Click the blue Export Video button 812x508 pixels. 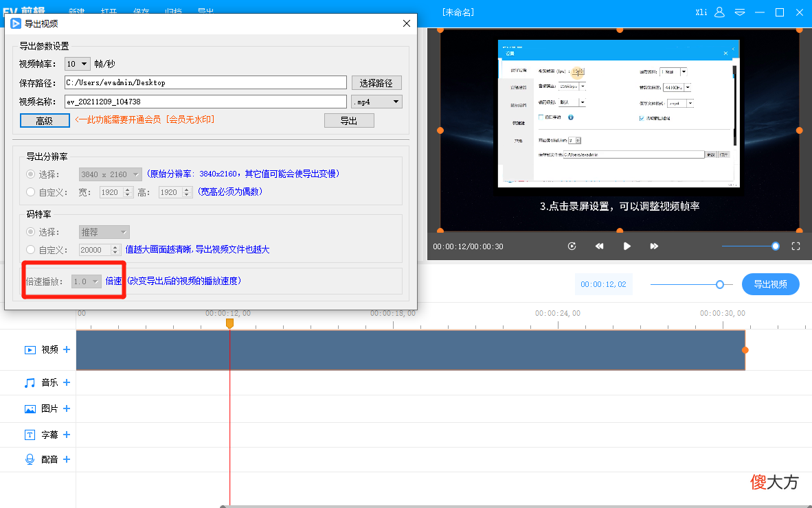771,284
